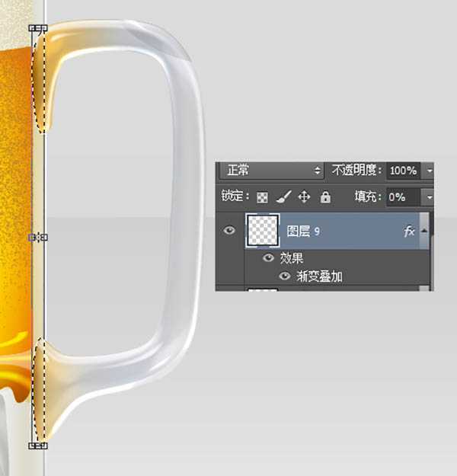Click the 填充 fill label
This screenshot has width=457, height=476.
pyautogui.click(x=368, y=196)
